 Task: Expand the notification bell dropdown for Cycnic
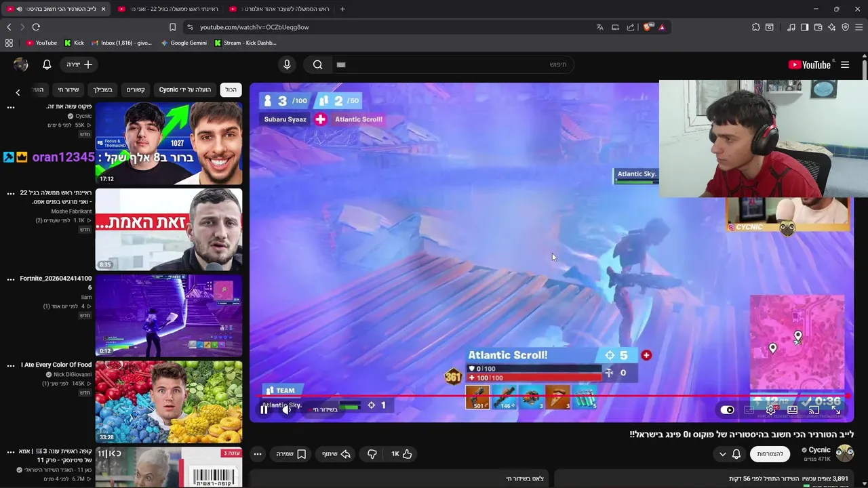(730, 454)
